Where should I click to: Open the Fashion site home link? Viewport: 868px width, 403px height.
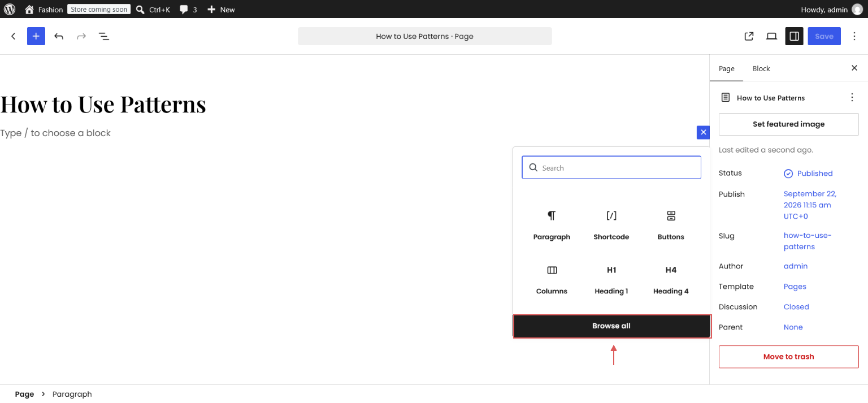[x=44, y=9]
